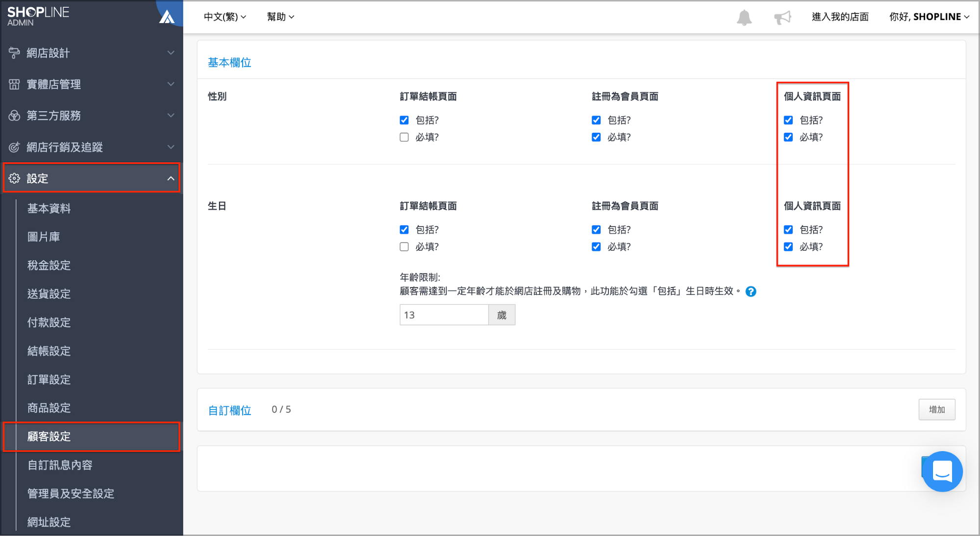Click the 生日 field label
The height and width of the screenshot is (536, 980).
(x=217, y=206)
